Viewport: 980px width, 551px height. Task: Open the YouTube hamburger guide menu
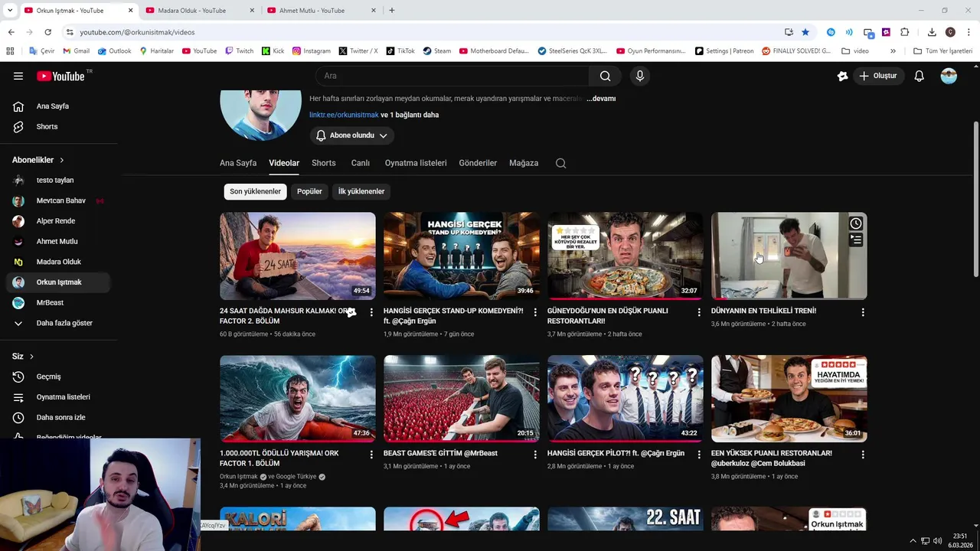(18, 76)
